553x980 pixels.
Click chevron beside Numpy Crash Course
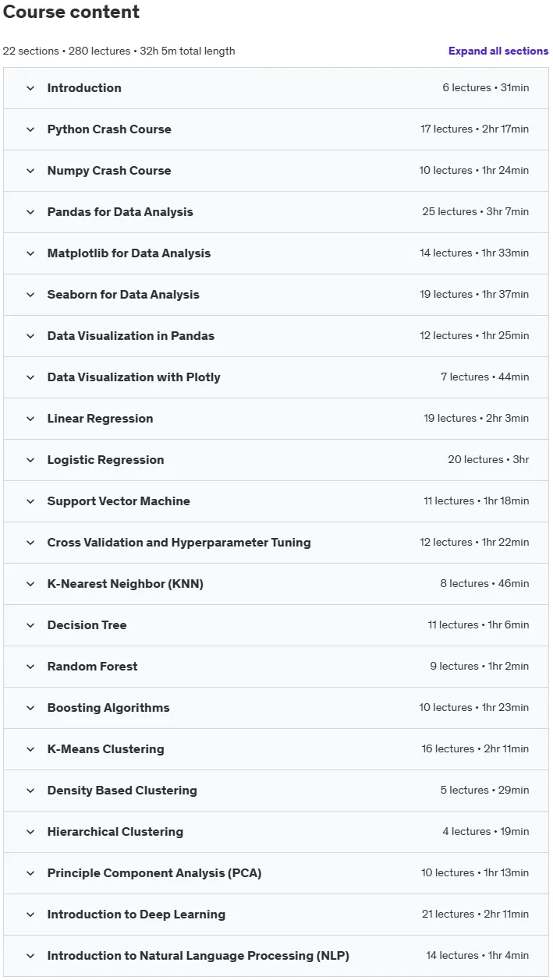coord(30,171)
